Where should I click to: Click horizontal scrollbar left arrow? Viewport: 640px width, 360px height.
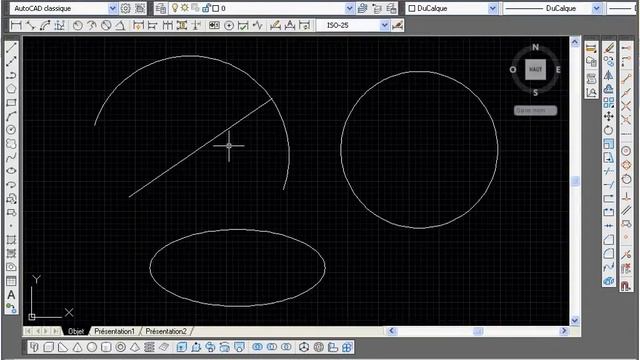pyautogui.click(x=391, y=331)
